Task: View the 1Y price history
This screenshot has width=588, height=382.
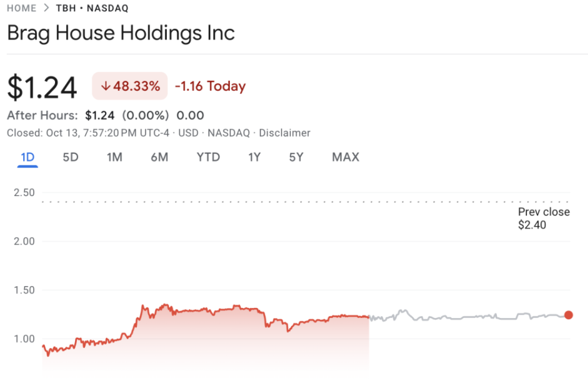Action: coord(254,157)
